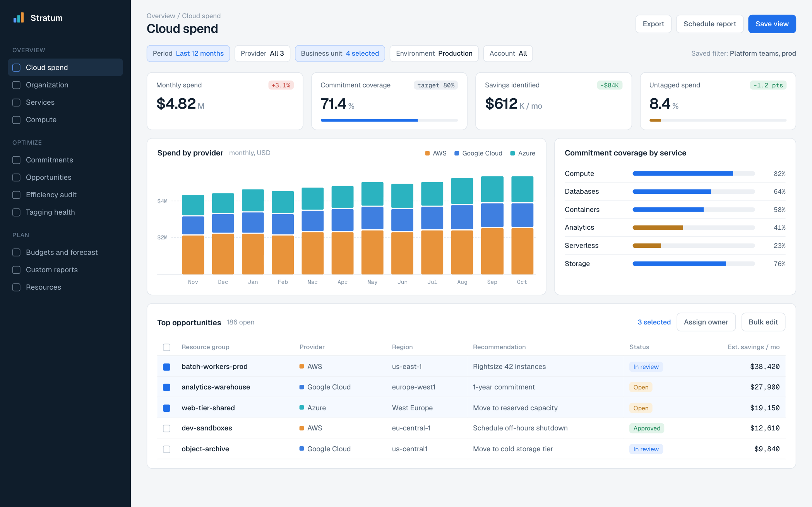The image size is (812, 507).
Task: Click the Saved filter Platform teams, prod text
Action: 743,53
